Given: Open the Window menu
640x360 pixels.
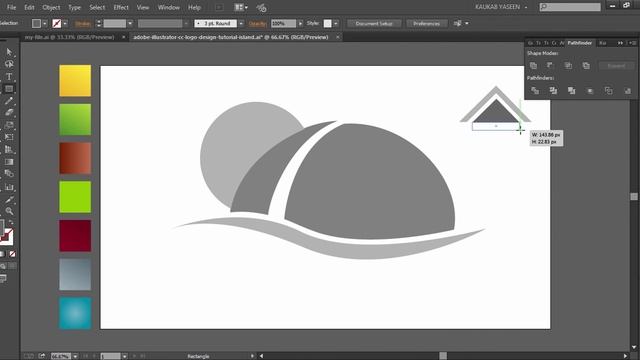Looking at the screenshot, I should pyautogui.click(x=169, y=7).
